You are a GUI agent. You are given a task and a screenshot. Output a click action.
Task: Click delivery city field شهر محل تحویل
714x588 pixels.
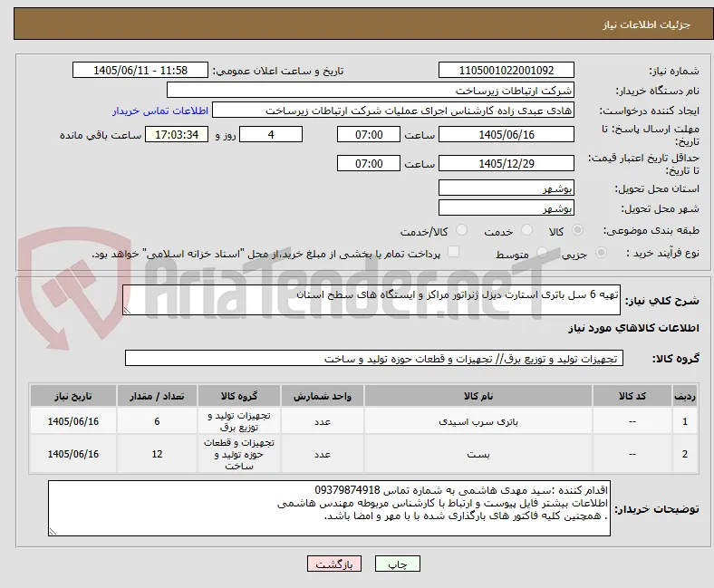pos(507,207)
